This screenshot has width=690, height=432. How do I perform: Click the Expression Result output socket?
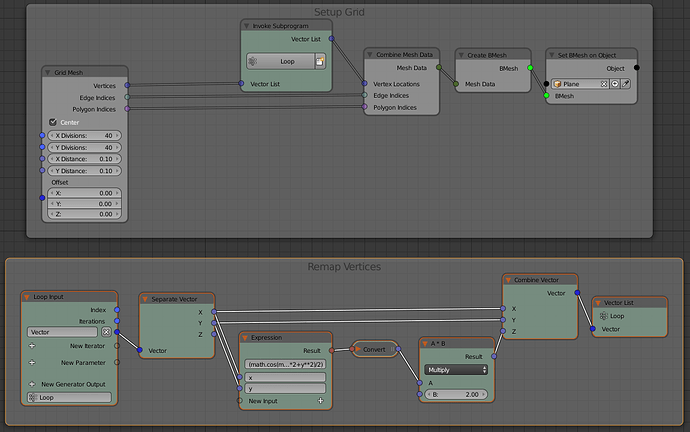tap(332, 351)
